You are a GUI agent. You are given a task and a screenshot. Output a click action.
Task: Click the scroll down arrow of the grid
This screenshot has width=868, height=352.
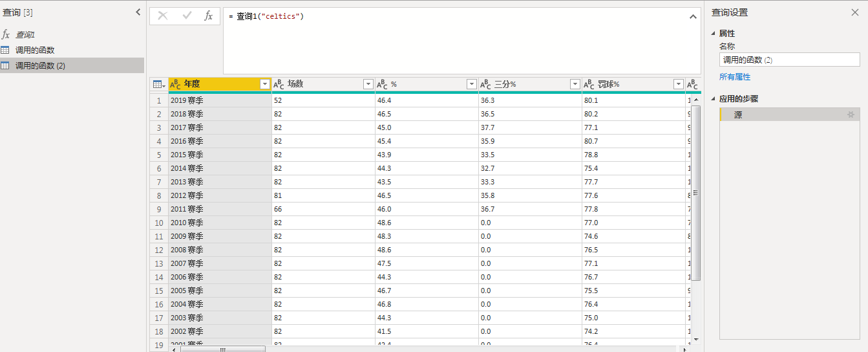point(696,338)
